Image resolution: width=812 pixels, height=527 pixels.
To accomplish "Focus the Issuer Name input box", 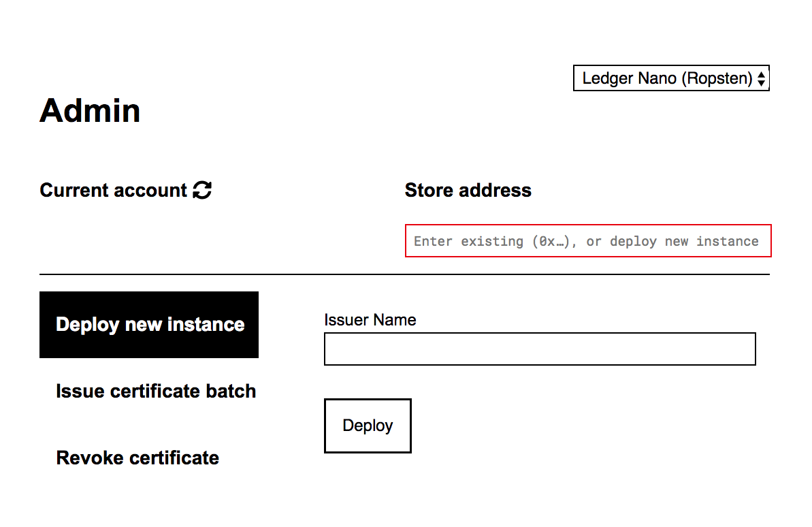I will click(540, 349).
